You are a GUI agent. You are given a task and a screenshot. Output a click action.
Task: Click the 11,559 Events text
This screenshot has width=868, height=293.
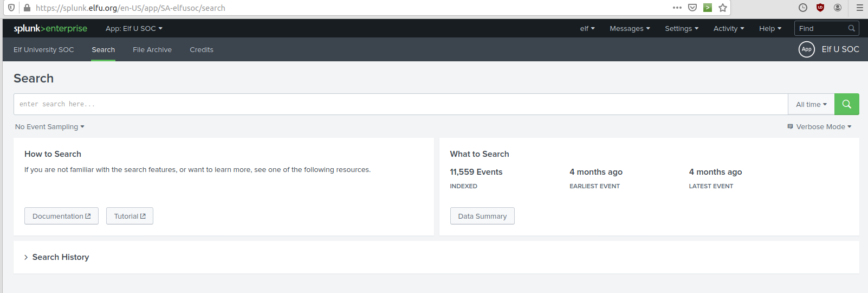[476, 172]
